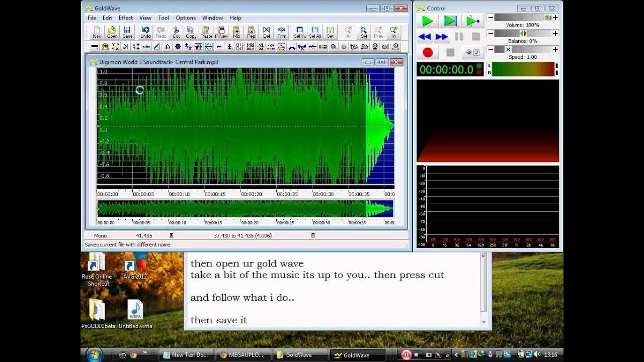Open the View menu
Screen dimensions: 644x362
click(x=145, y=18)
